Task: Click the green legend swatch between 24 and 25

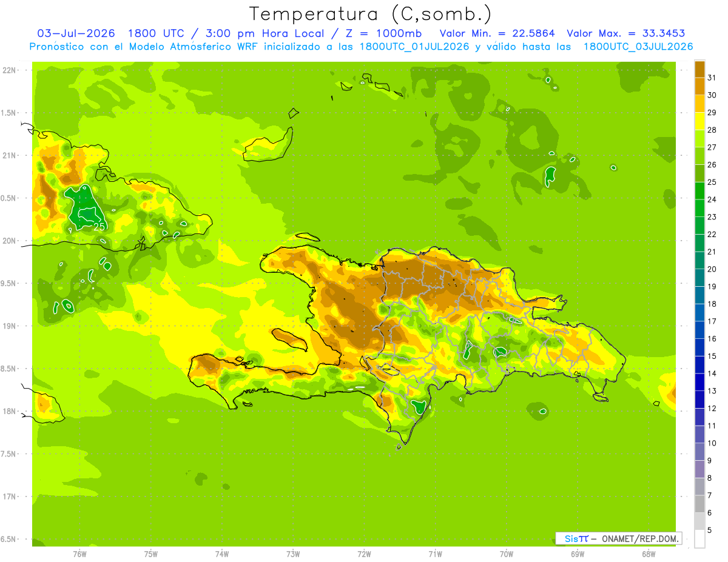Action: click(699, 190)
